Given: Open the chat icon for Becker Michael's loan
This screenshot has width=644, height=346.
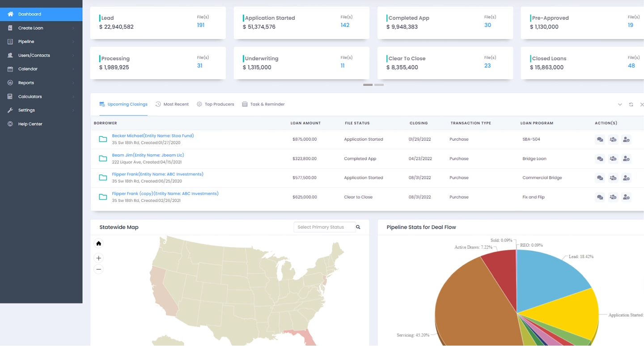Looking at the screenshot, I should click(x=600, y=139).
